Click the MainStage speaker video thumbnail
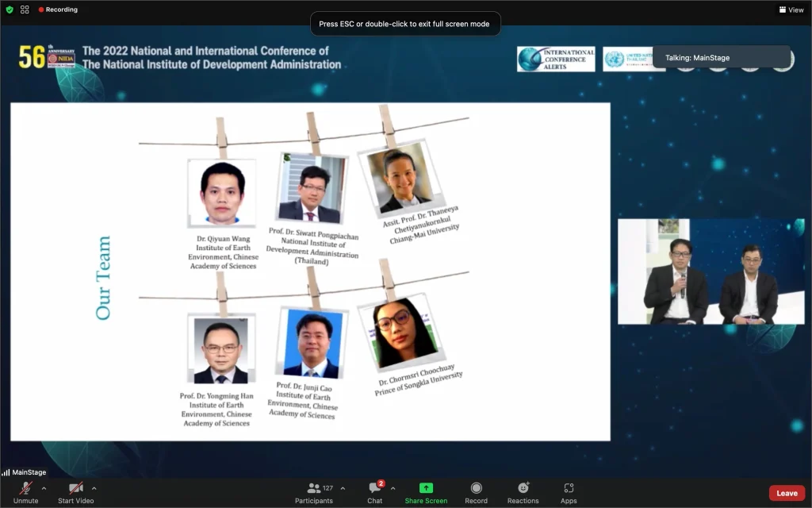The width and height of the screenshot is (812, 508). (711, 271)
